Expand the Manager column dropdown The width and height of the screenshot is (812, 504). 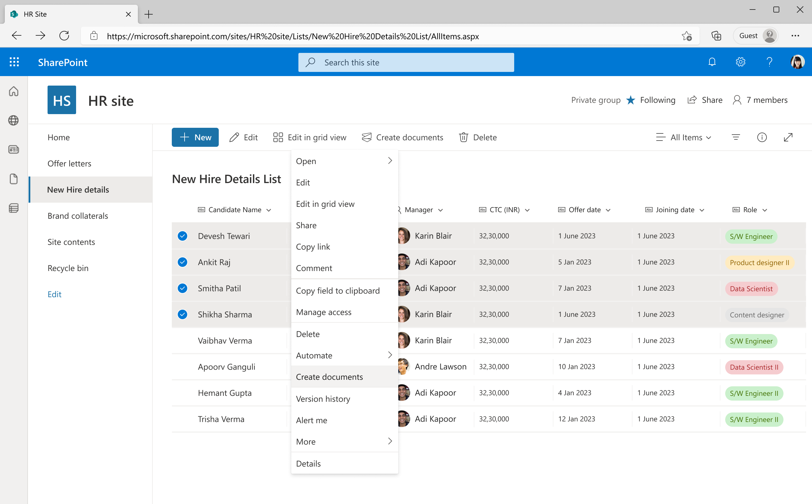[440, 210]
